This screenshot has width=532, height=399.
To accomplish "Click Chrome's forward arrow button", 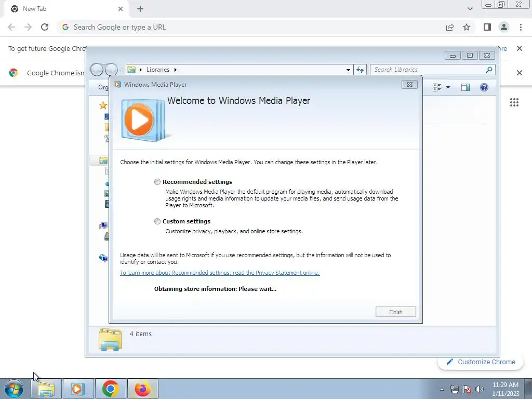I will 28,27.
